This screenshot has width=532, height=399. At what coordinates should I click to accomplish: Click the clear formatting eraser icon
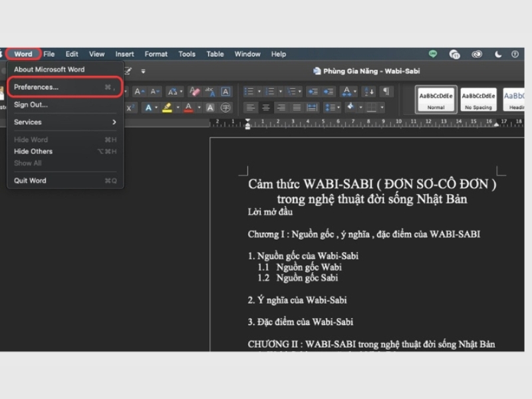pos(195,92)
